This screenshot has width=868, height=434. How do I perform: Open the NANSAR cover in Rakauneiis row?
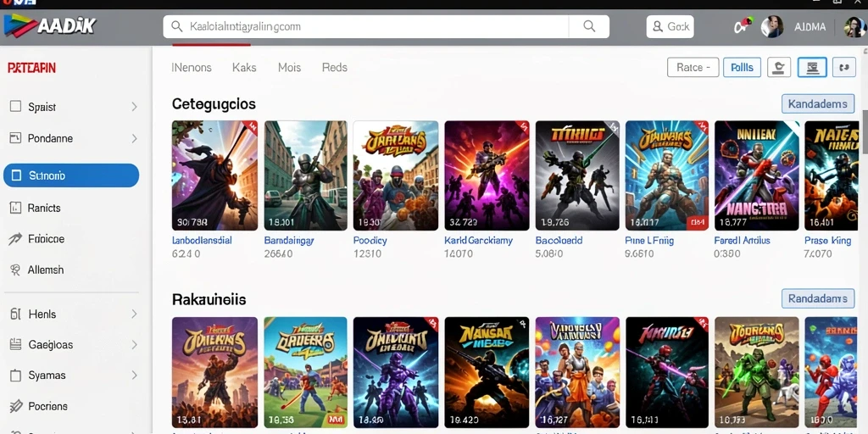487,373
